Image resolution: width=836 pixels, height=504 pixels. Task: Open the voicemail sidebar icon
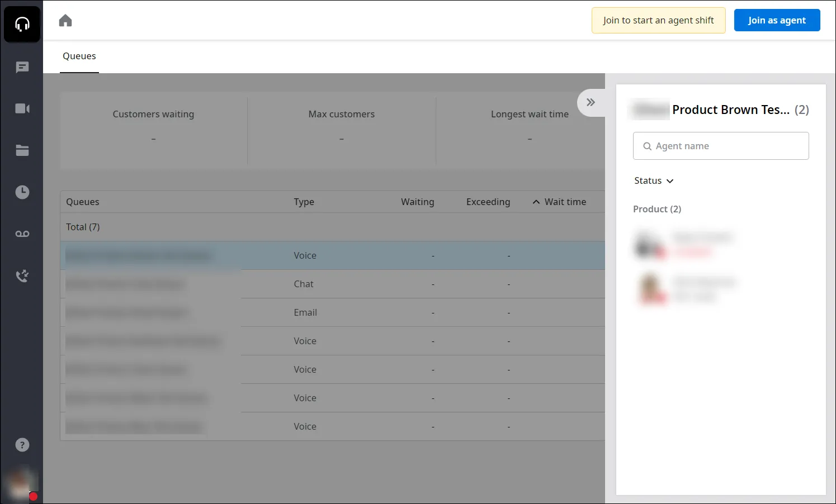(x=22, y=234)
